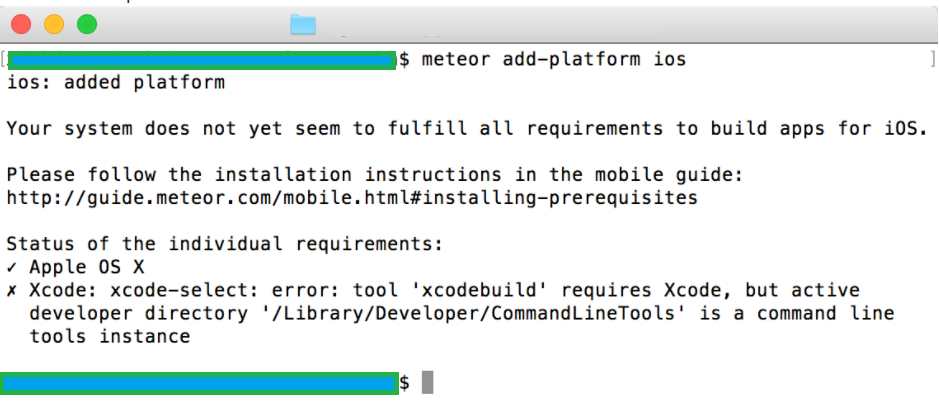
Task: Click the redacted prompt bar on the bottom line
Action: pos(200,382)
